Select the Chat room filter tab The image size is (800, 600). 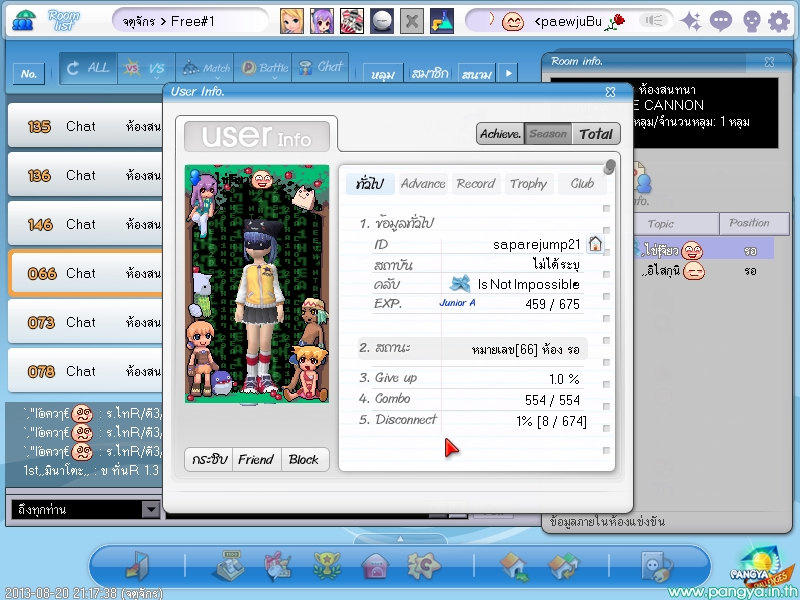[320, 68]
